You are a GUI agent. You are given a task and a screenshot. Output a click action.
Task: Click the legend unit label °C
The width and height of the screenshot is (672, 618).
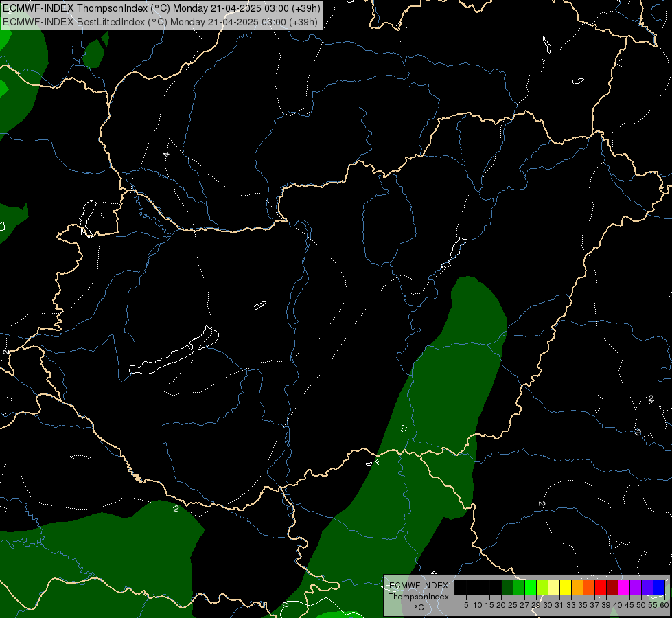419,607
